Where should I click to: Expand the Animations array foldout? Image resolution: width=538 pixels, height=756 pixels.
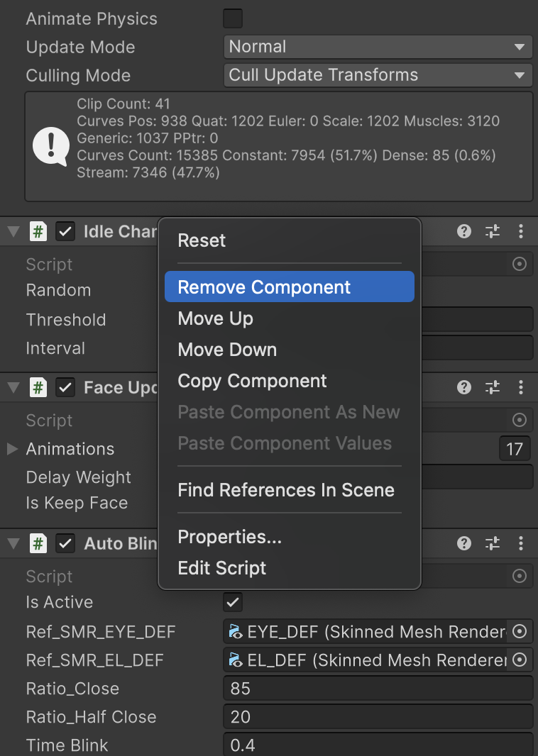pos(12,449)
